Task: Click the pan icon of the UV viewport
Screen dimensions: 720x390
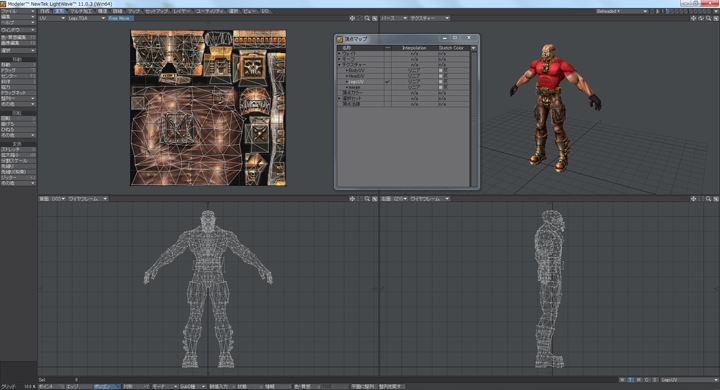Action: click(352, 18)
